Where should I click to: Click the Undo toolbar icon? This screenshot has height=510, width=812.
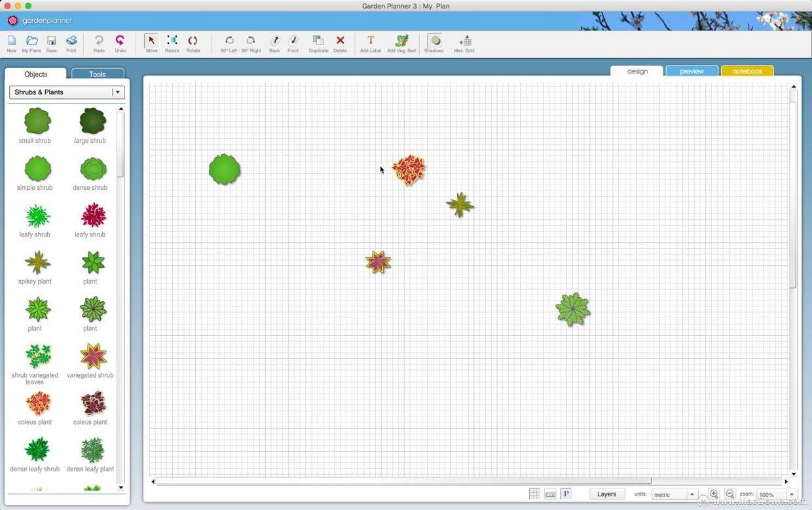[x=120, y=43]
